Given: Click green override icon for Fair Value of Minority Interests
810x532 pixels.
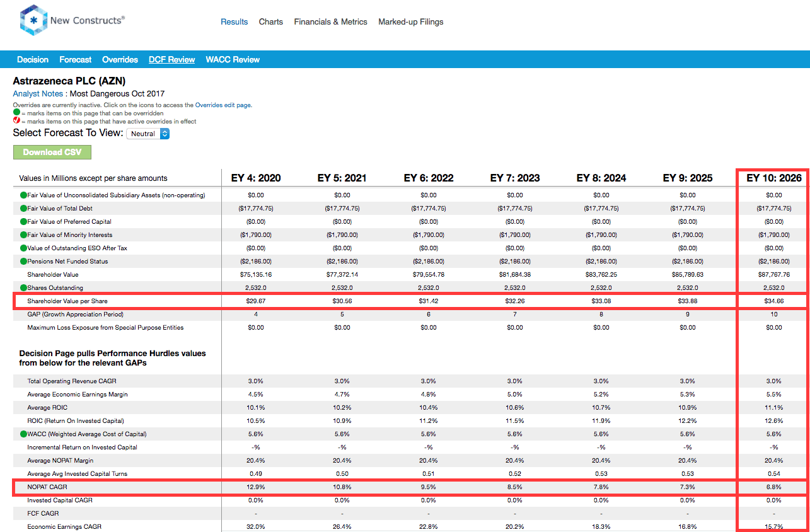Looking at the screenshot, I should click(23, 234).
